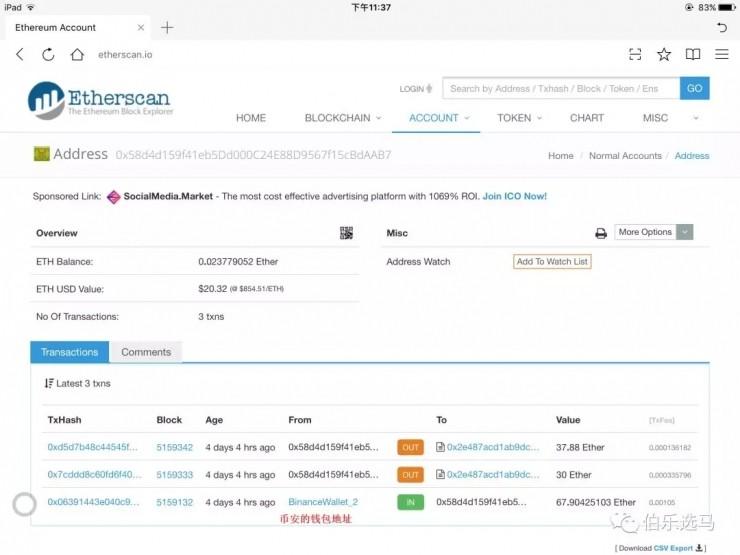Open block 5159342 link
Image resolution: width=740 pixels, height=555 pixels.
(175, 448)
